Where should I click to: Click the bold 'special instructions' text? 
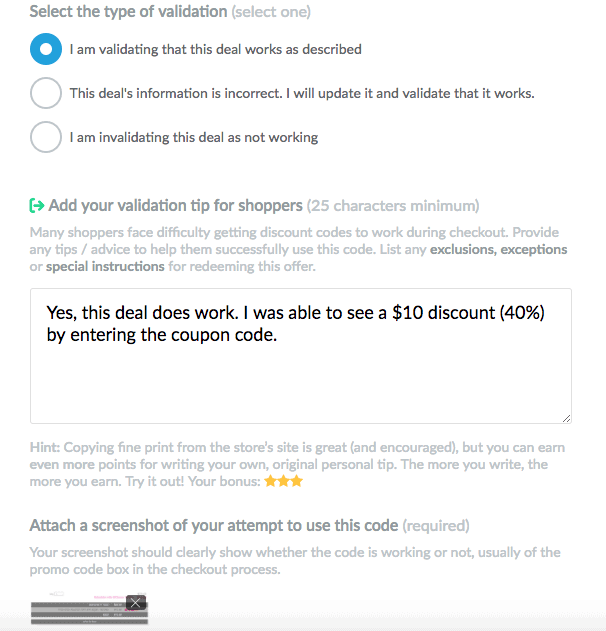(105, 267)
